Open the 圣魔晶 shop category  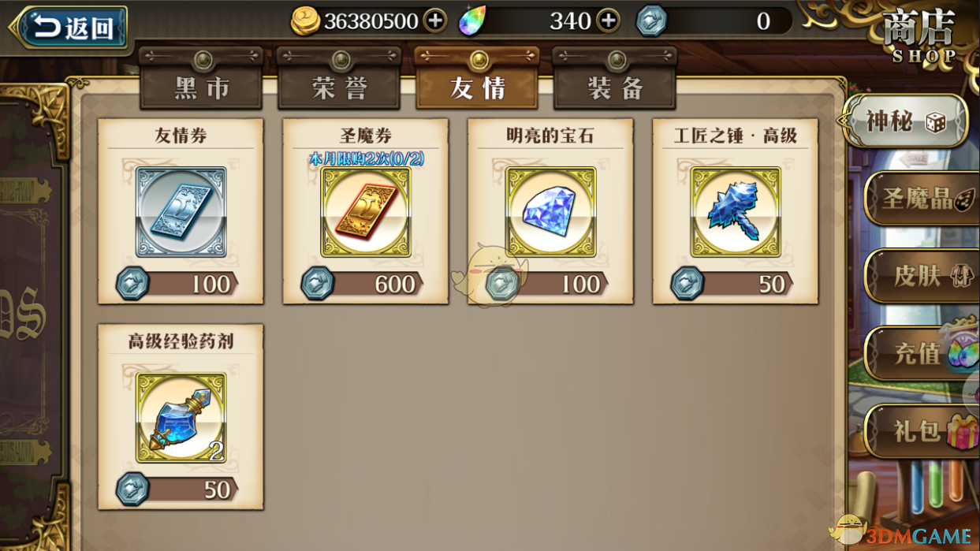[922, 199]
